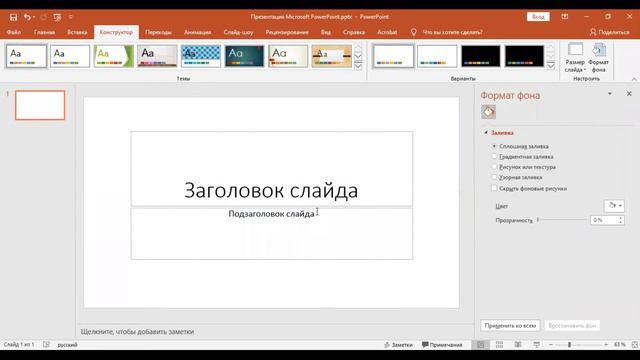
Task: Open Примечания comments from status bar
Action: tap(442, 345)
